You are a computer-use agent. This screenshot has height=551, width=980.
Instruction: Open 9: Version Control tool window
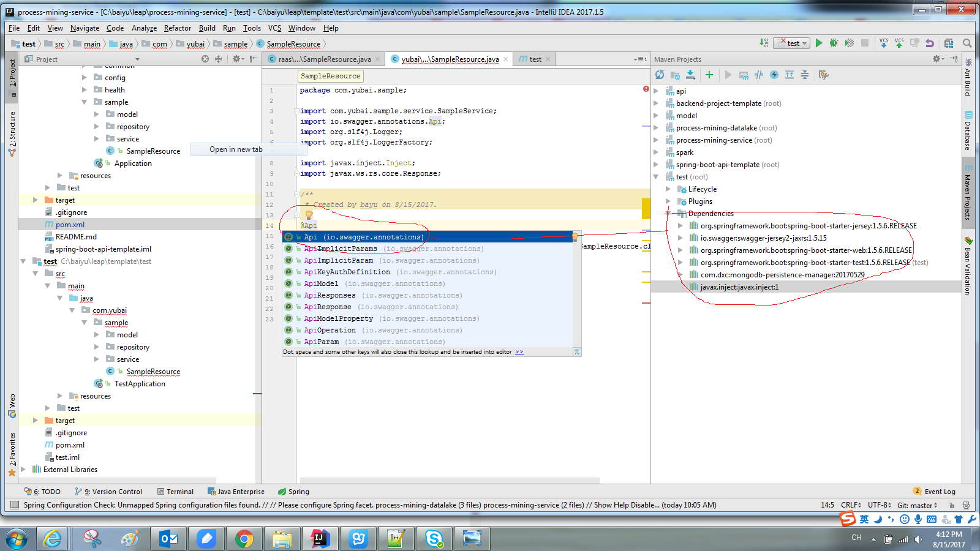109,491
